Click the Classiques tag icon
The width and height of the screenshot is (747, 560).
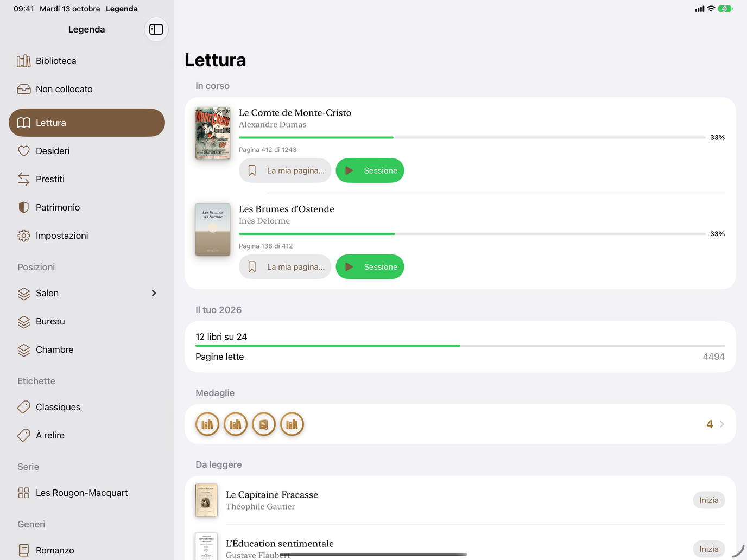24,407
